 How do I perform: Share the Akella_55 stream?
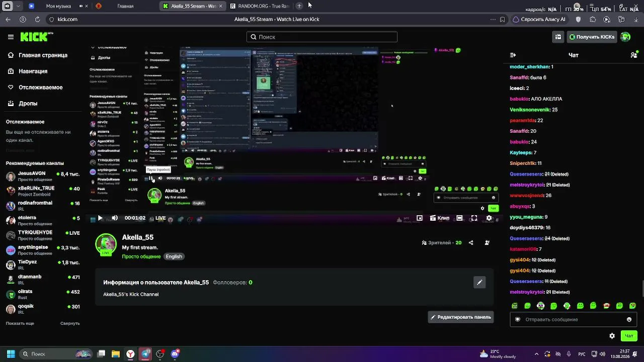coord(471,243)
